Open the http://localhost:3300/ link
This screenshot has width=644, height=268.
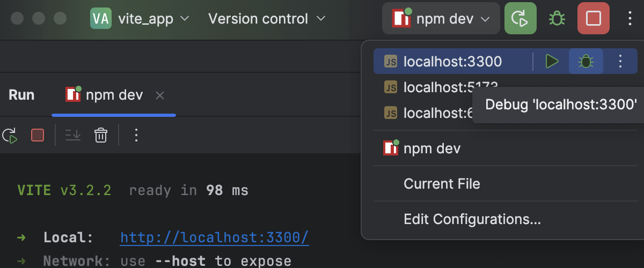[x=214, y=237]
